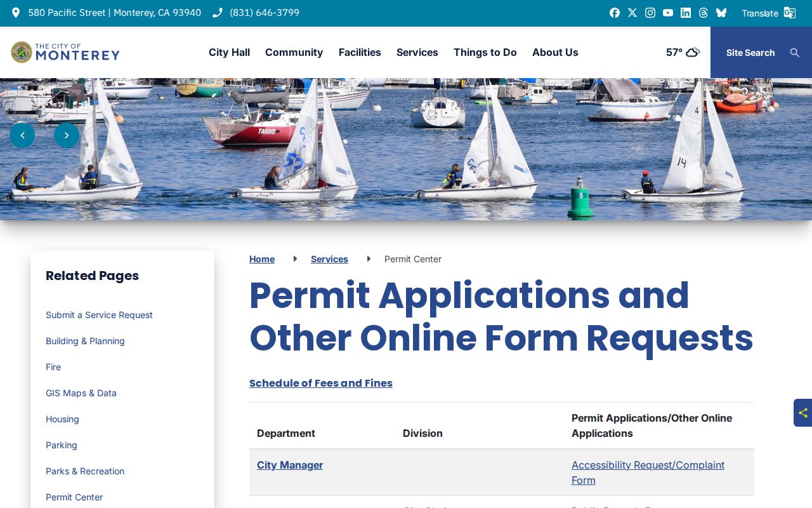Call the (831) 646-3799 phone number
812x508 pixels.
click(x=265, y=13)
